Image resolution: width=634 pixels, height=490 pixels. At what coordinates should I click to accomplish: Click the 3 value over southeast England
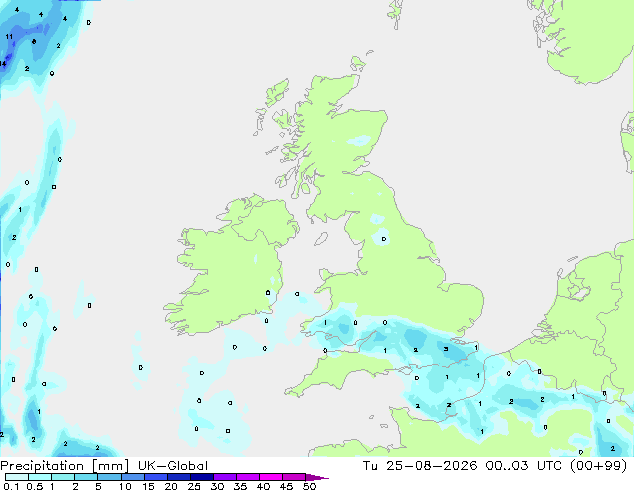pyautogui.click(x=446, y=349)
